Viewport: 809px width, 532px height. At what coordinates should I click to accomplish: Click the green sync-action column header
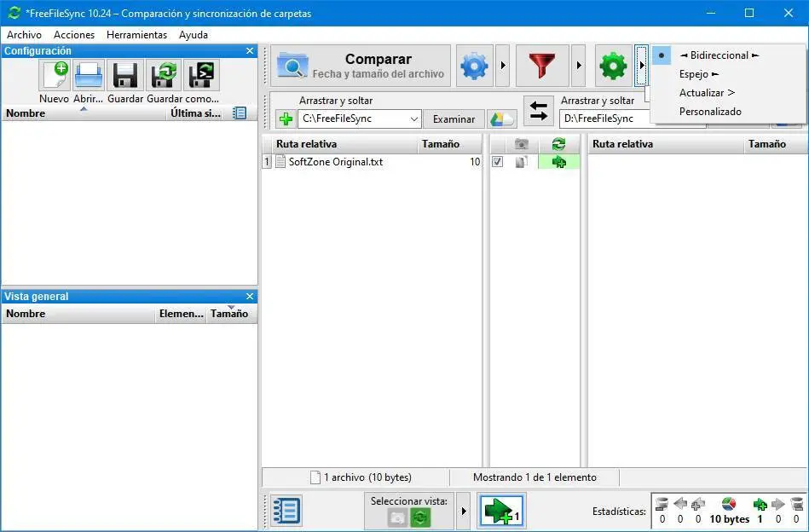pyautogui.click(x=558, y=144)
